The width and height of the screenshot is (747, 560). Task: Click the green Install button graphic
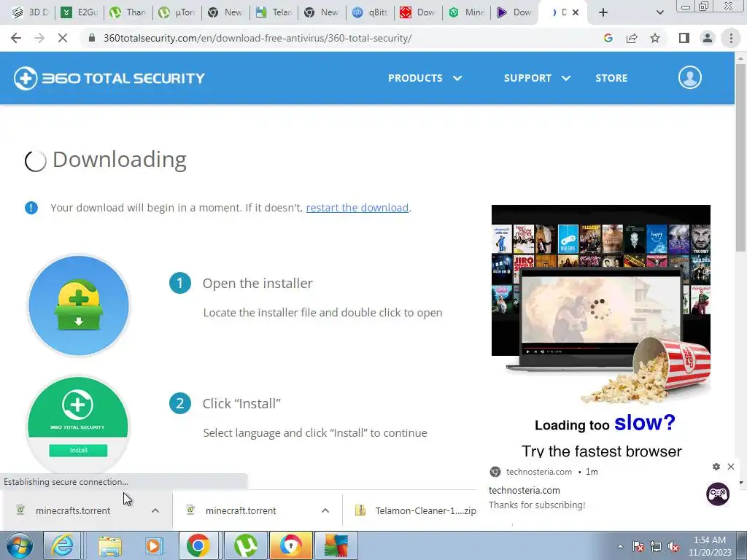(78, 450)
